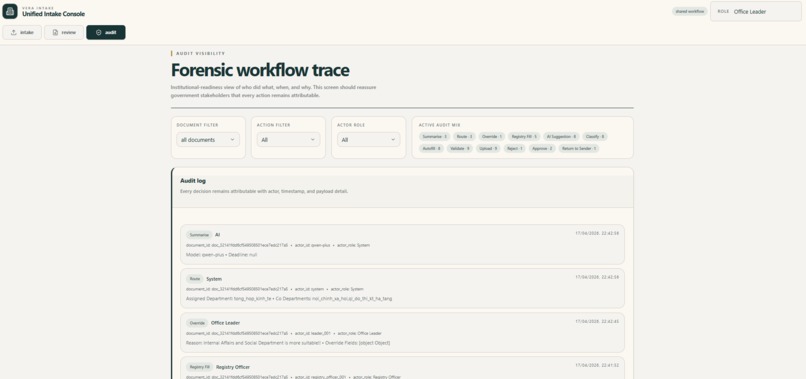The height and width of the screenshot is (379, 806).
Task: Click the "Route · 3" audit mix chip
Action: coord(465,137)
